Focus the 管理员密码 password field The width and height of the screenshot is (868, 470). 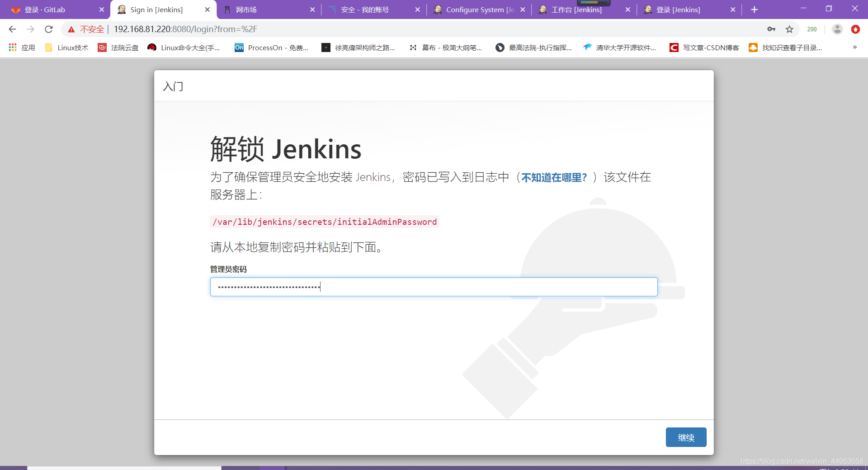(434, 287)
